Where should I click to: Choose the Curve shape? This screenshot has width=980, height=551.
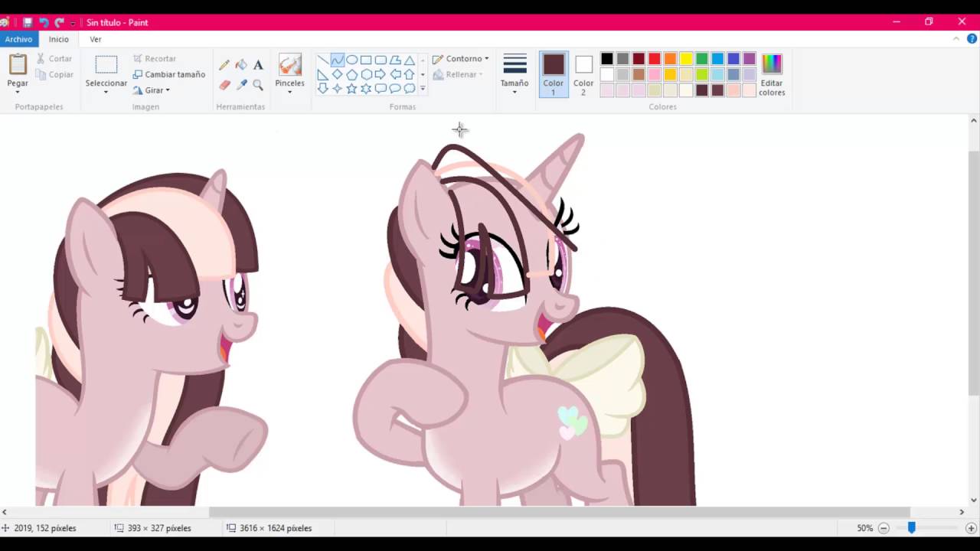tap(337, 60)
